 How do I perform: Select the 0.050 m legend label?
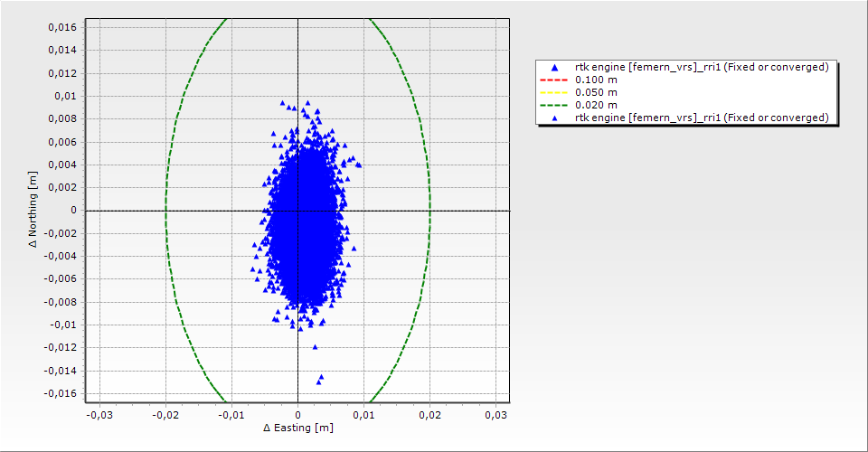pos(596,92)
